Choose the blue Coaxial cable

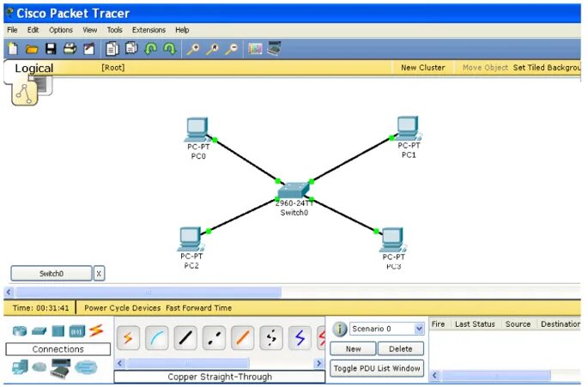coord(300,338)
